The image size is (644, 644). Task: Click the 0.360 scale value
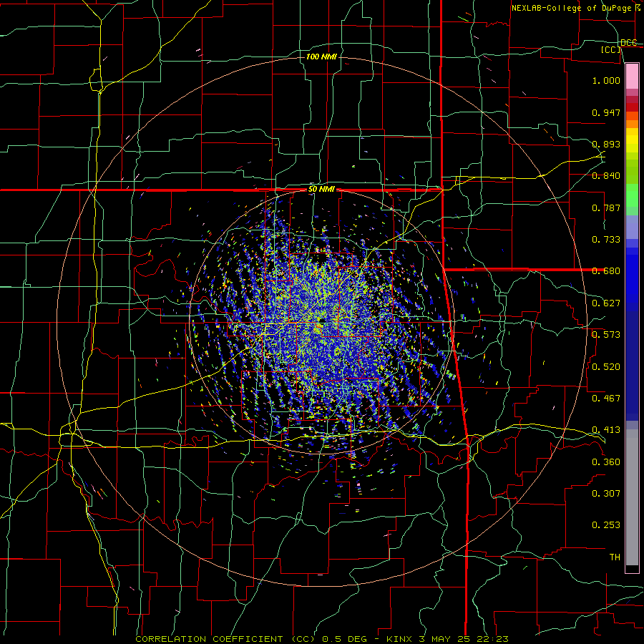(x=606, y=462)
